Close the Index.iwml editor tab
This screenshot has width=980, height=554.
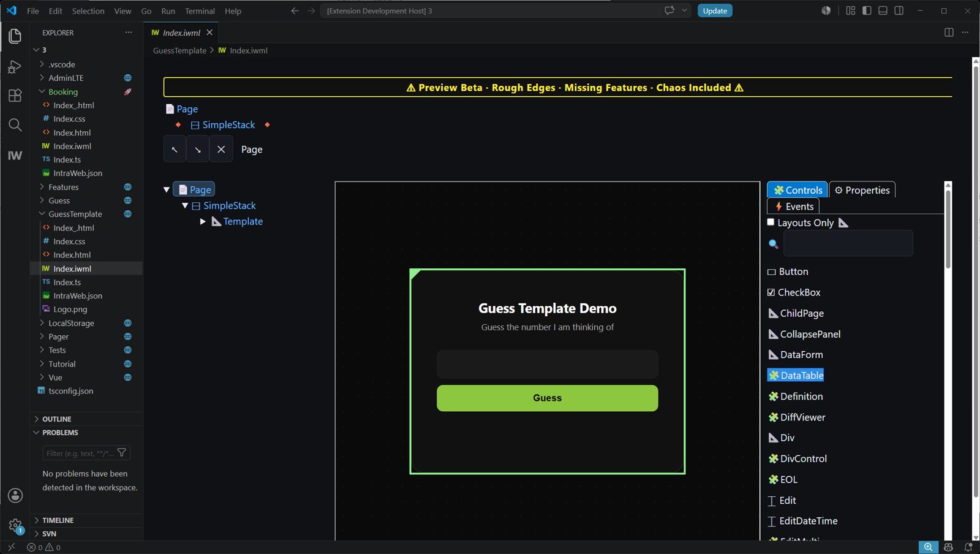click(x=209, y=32)
